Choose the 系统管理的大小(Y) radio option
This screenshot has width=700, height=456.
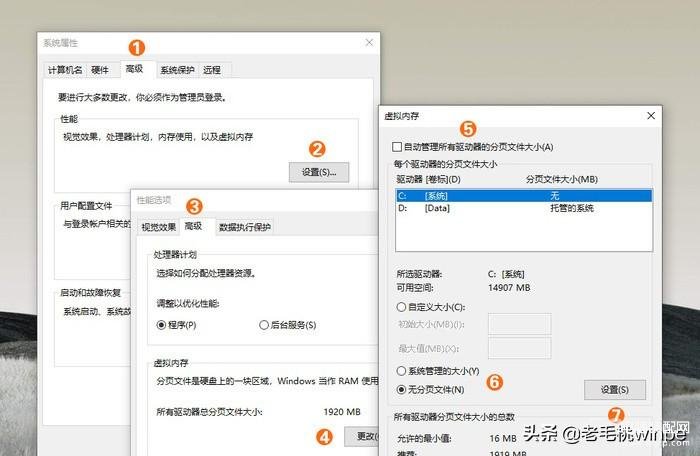tap(402, 370)
